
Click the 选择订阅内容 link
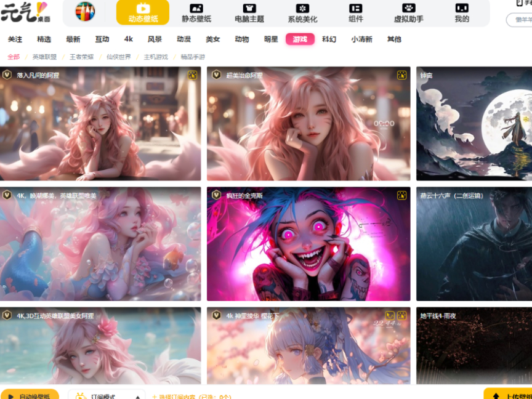(x=191, y=397)
